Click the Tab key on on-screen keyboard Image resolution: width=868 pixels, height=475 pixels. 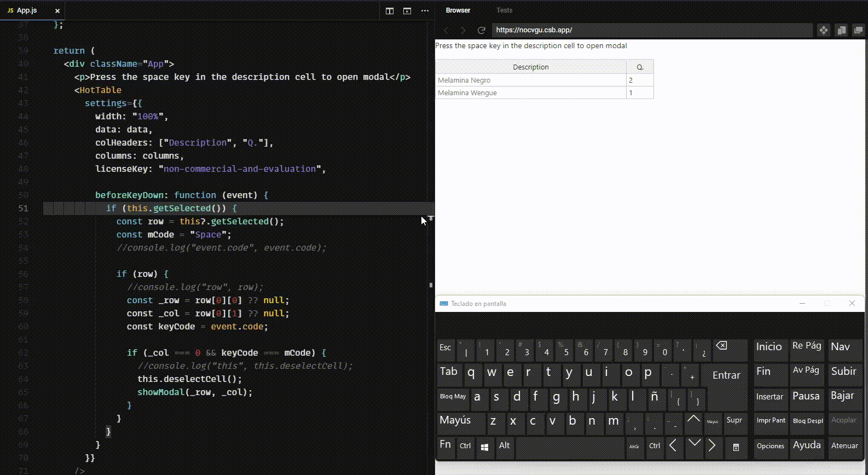click(x=450, y=374)
